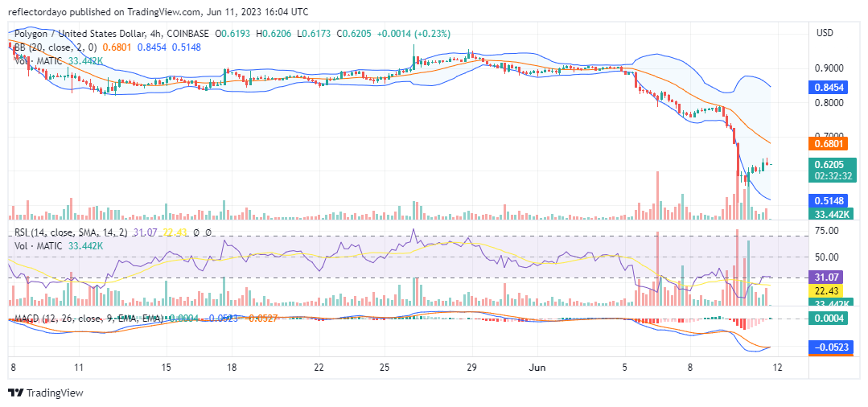Click the 'USD' currency label on price axis
868x407 pixels.
[x=825, y=33]
